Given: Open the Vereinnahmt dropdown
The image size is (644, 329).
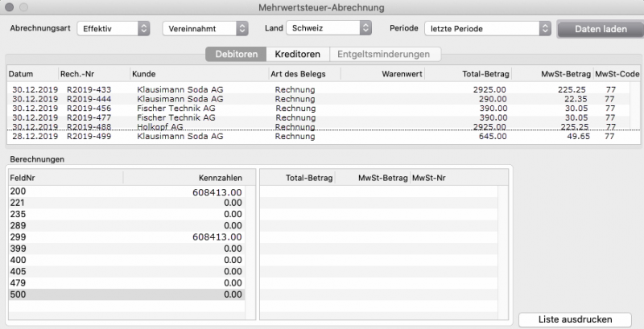Looking at the screenshot, I should click(x=205, y=28).
